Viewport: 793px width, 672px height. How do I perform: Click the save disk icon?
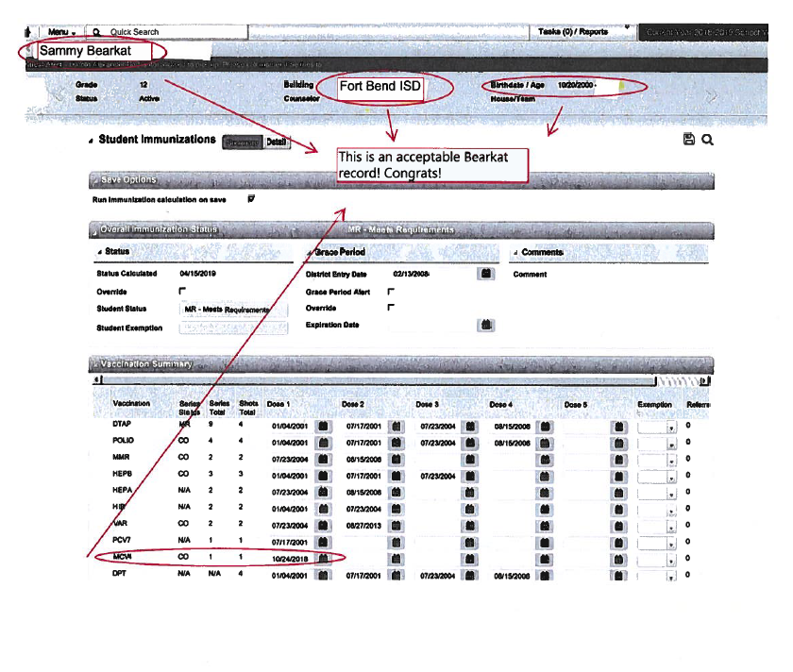[689, 140]
